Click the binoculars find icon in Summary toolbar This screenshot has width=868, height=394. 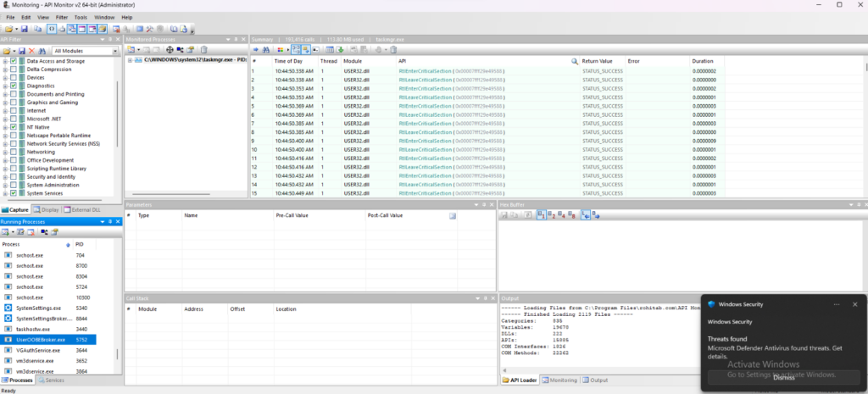pyautogui.click(x=265, y=50)
